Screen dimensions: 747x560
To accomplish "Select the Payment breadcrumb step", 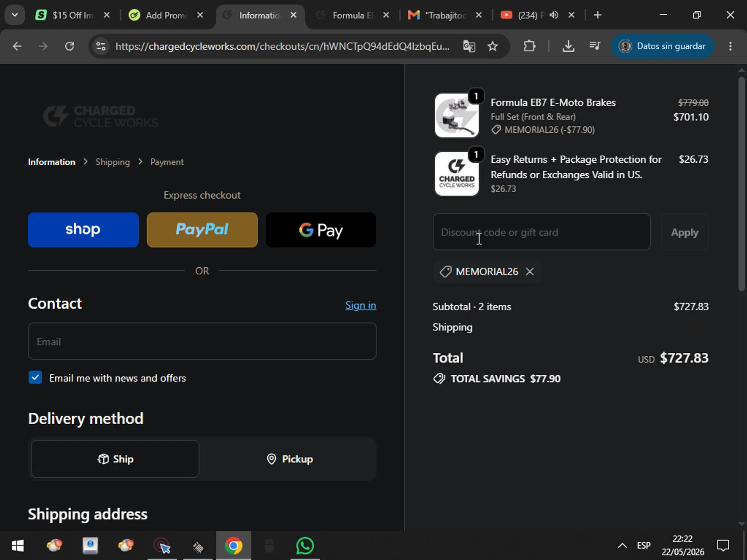I will 167,162.
